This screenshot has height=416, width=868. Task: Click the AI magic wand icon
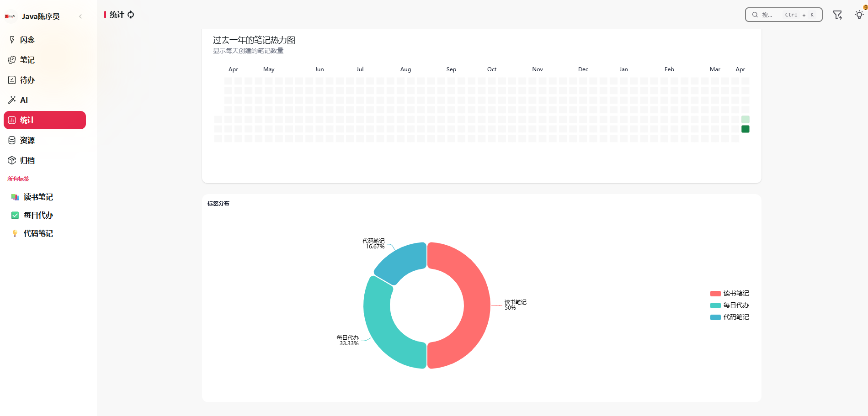(12, 100)
